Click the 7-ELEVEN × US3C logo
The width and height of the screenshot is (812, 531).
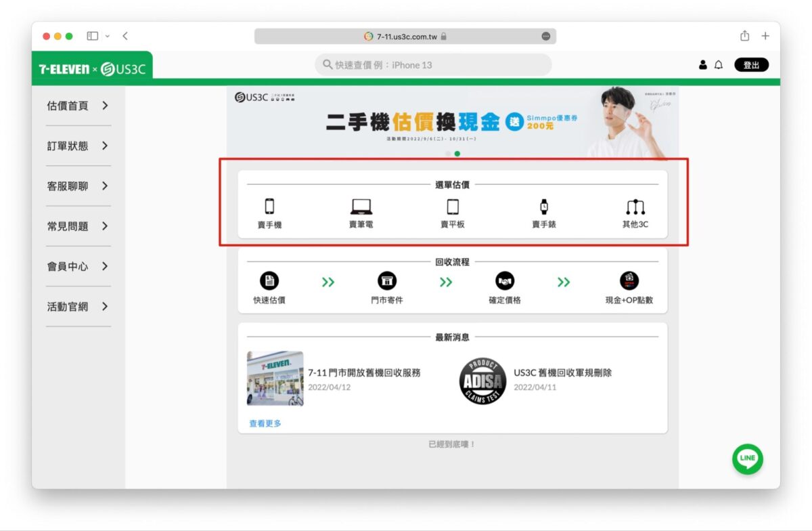[x=92, y=69]
